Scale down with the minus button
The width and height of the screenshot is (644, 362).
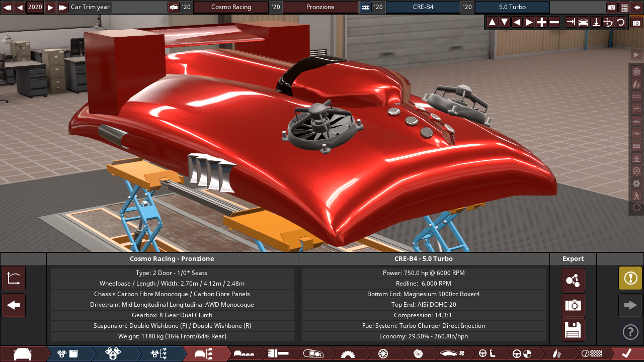[x=554, y=22]
